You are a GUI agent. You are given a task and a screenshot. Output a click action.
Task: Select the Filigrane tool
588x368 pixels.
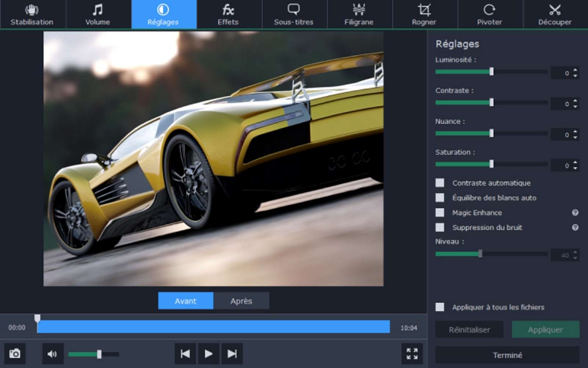click(359, 15)
